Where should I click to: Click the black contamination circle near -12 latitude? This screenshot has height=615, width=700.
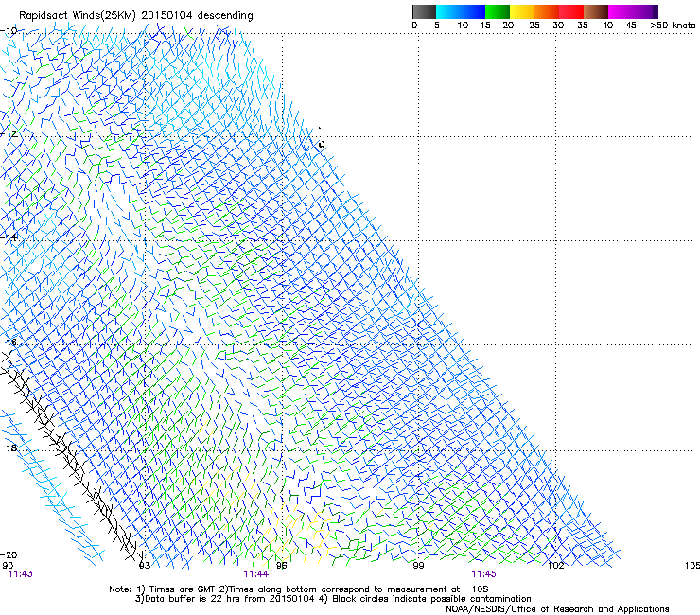point(322,144)
